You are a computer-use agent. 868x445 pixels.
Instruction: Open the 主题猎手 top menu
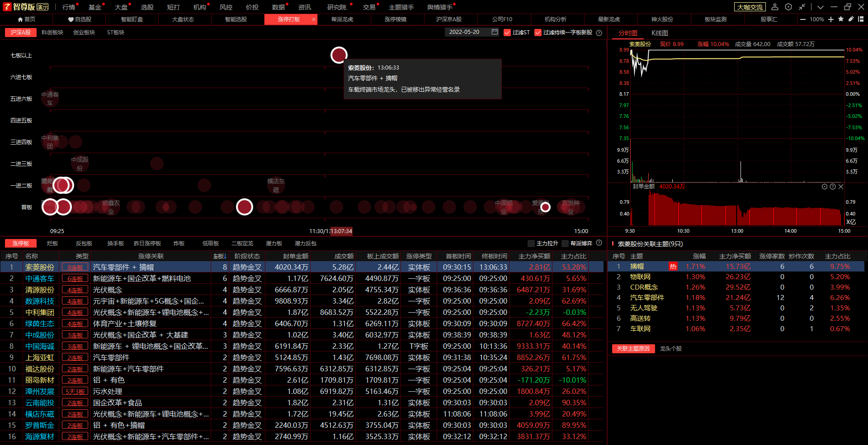pyautogui.click(x=401, y=7)
